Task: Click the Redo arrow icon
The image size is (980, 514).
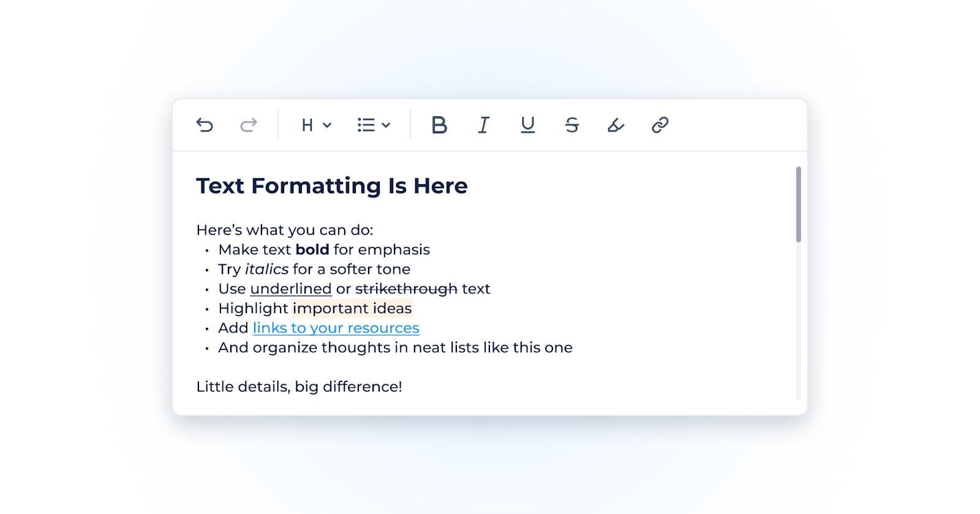Action: click(x=249, y=125)
